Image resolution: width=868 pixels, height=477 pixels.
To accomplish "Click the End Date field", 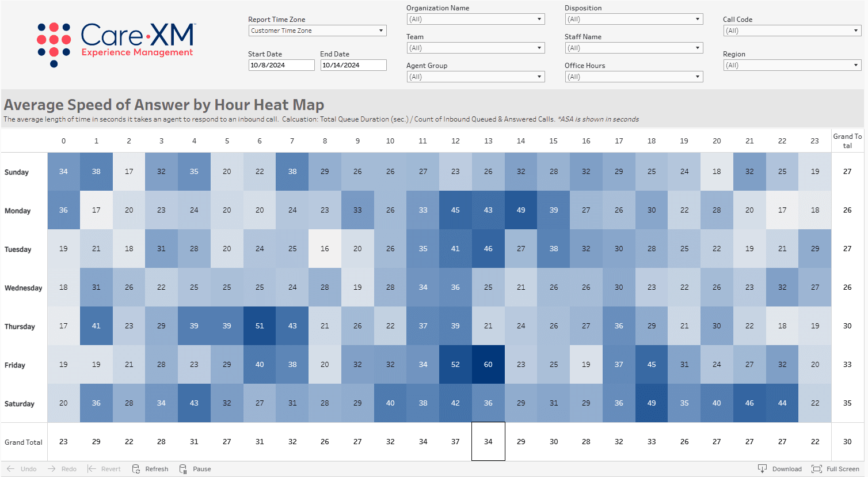I will point(353,65).
